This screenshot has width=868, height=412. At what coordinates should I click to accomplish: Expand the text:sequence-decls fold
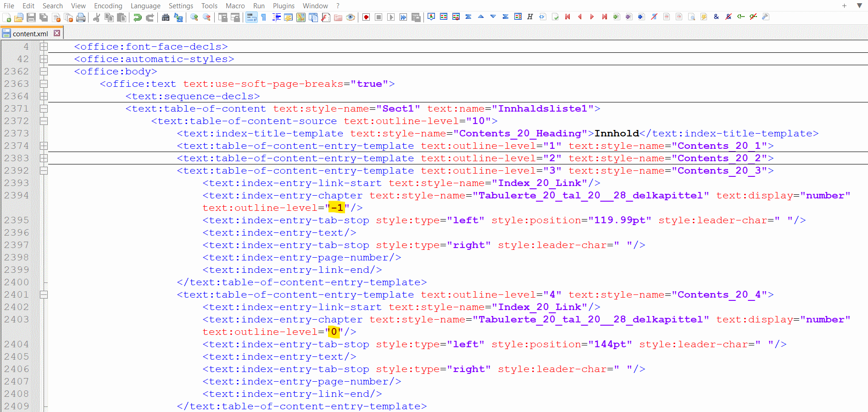click(x=44, y=96)
